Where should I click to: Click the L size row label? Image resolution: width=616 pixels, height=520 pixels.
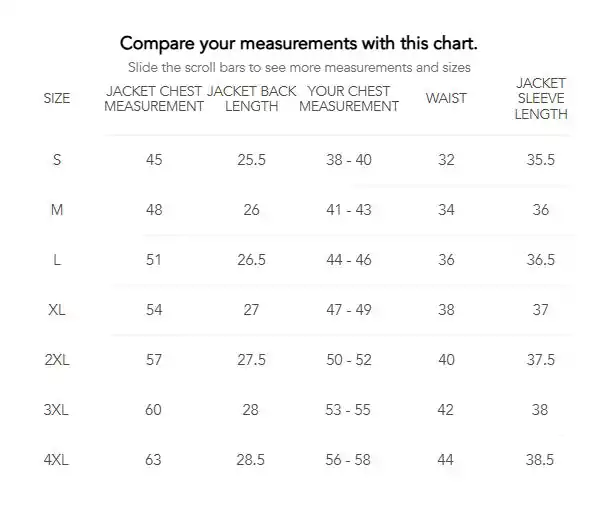click(57, 260)
